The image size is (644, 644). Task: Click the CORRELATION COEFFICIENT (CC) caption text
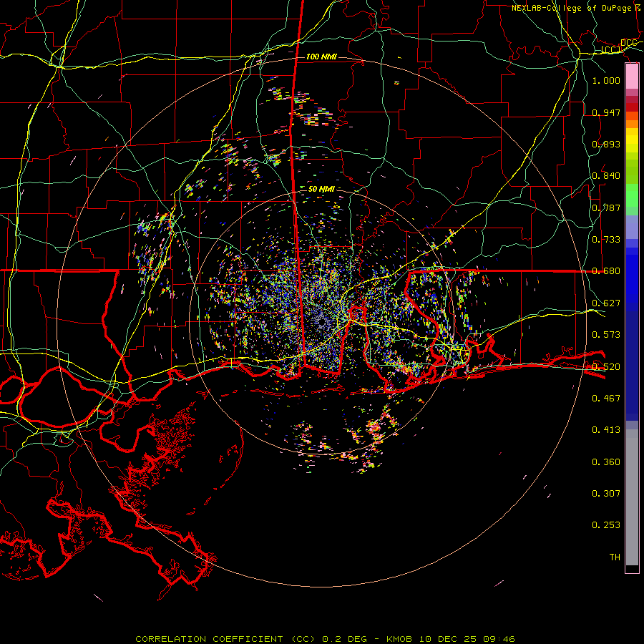coord(225,639)
